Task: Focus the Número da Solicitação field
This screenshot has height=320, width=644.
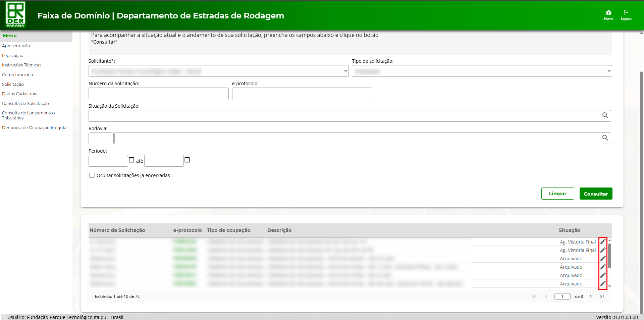Action: [x=158, y=94]
